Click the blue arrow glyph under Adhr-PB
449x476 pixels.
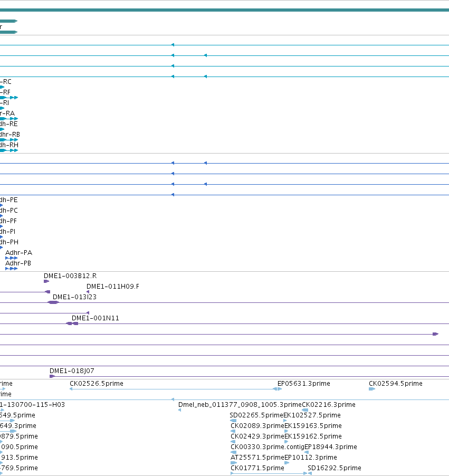[x=11, y=269]
